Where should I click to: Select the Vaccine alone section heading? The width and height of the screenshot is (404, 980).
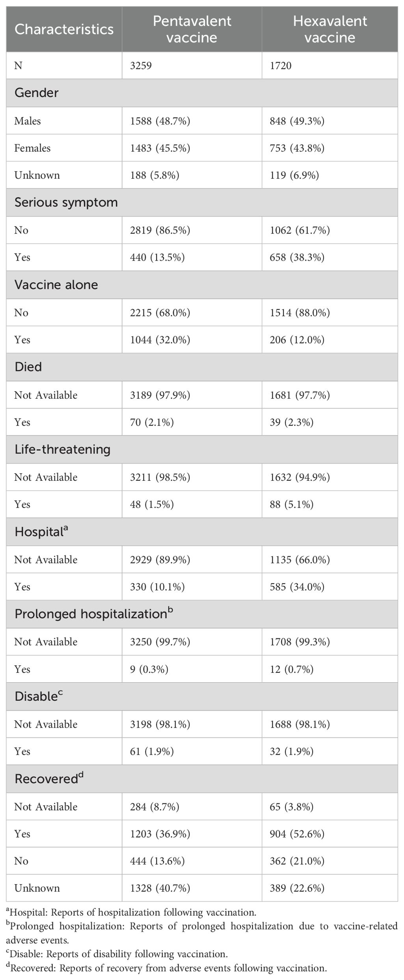[x=56, y=285]
